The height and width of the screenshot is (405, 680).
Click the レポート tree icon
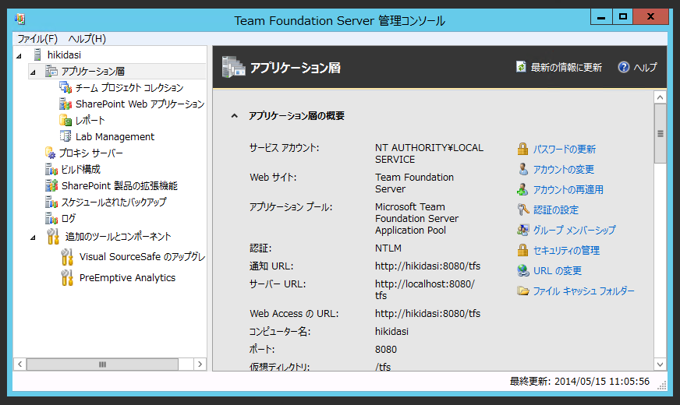65,120
